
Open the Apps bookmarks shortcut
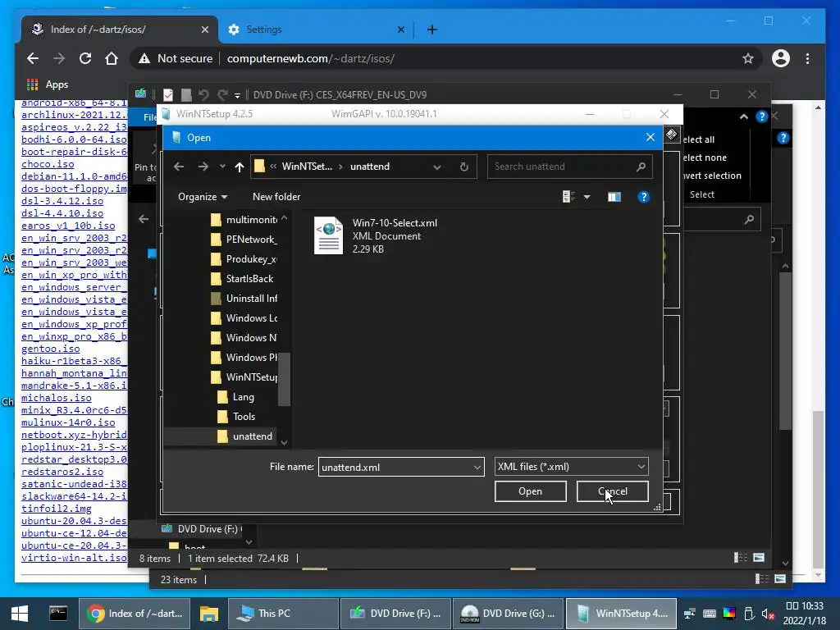click(48, 84)
